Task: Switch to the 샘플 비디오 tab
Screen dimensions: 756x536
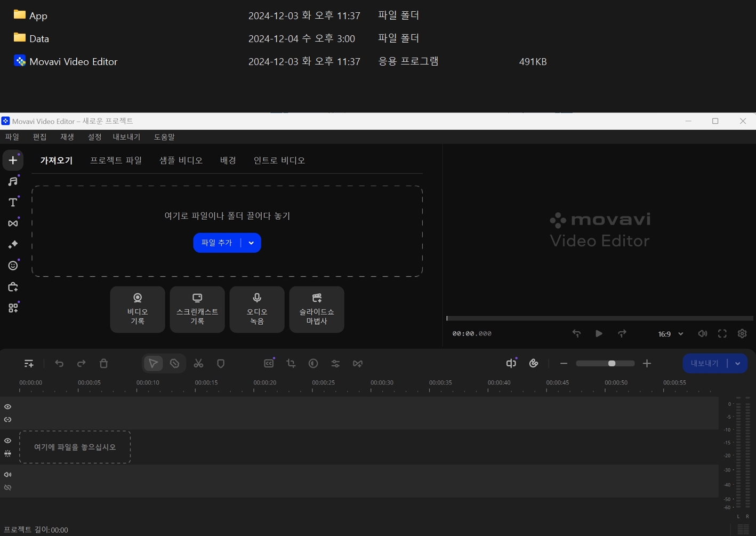Action: tap(181, 161)
